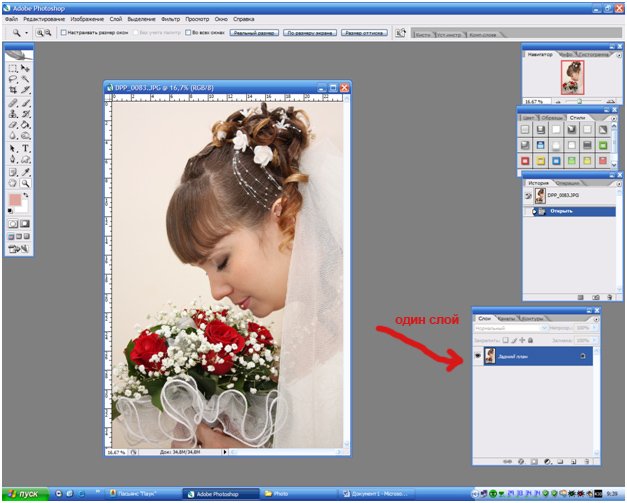The height and width of the screenshot is (503, 627).
Task: Switch to the Каналы tab
Action: (506, 318)
